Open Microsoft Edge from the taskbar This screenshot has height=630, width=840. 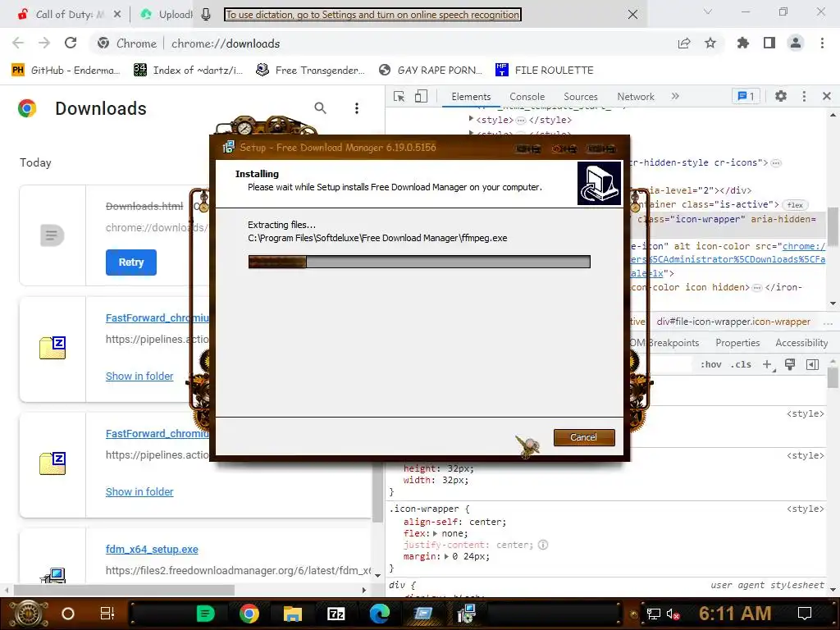point(379,614)
